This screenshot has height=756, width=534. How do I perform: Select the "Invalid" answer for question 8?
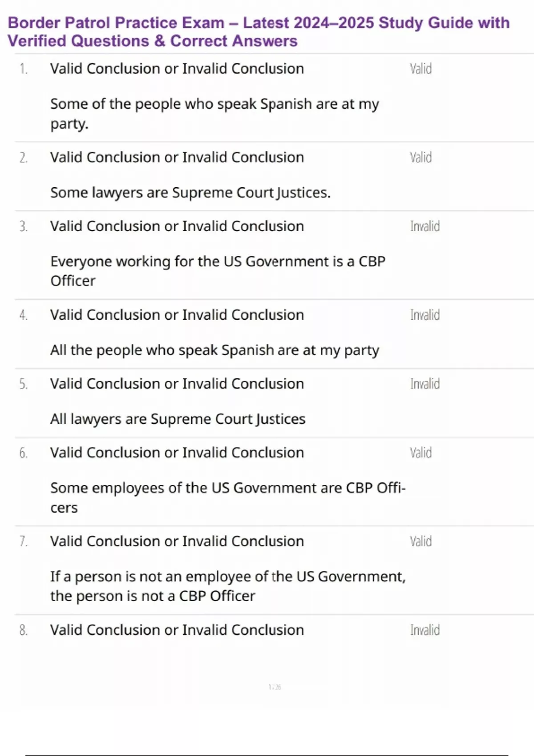[x=425, y=630]
